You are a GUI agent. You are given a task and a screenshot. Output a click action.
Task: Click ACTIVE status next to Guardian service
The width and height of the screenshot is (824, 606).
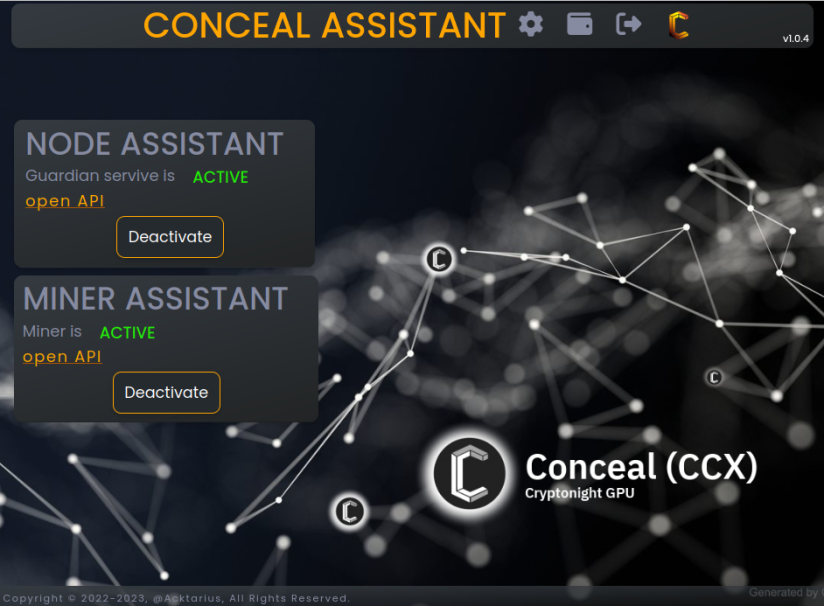221,177
